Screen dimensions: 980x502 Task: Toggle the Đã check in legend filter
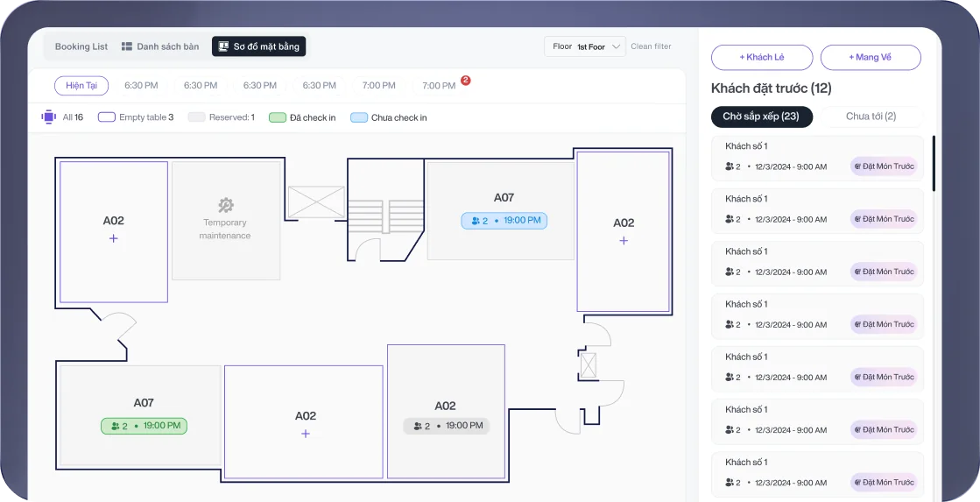click(302, 117)
